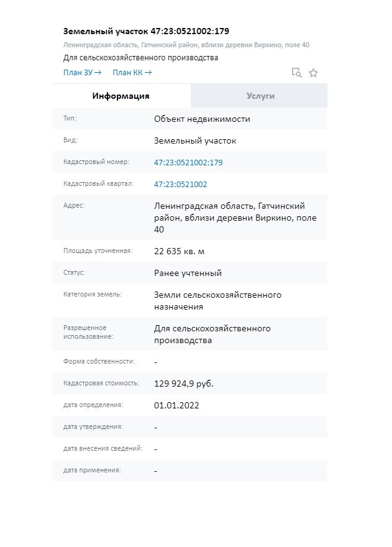Click the find-on-map magnifier icon

(x=297, y=73)
